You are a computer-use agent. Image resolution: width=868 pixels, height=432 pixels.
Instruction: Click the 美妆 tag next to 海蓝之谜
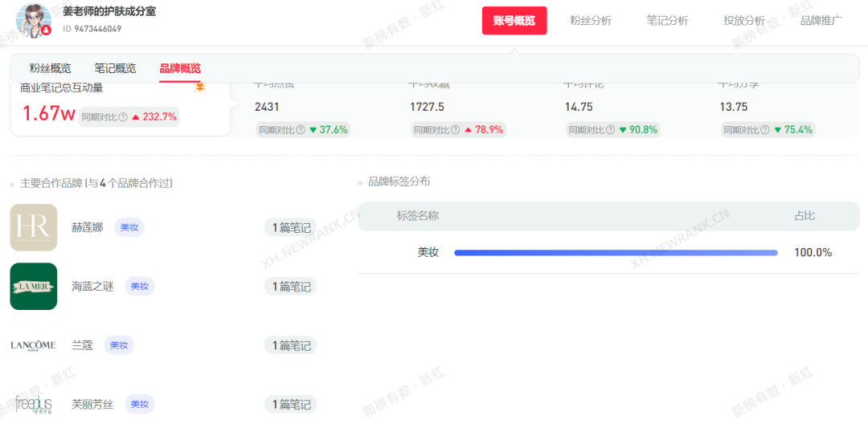[139, 287]
